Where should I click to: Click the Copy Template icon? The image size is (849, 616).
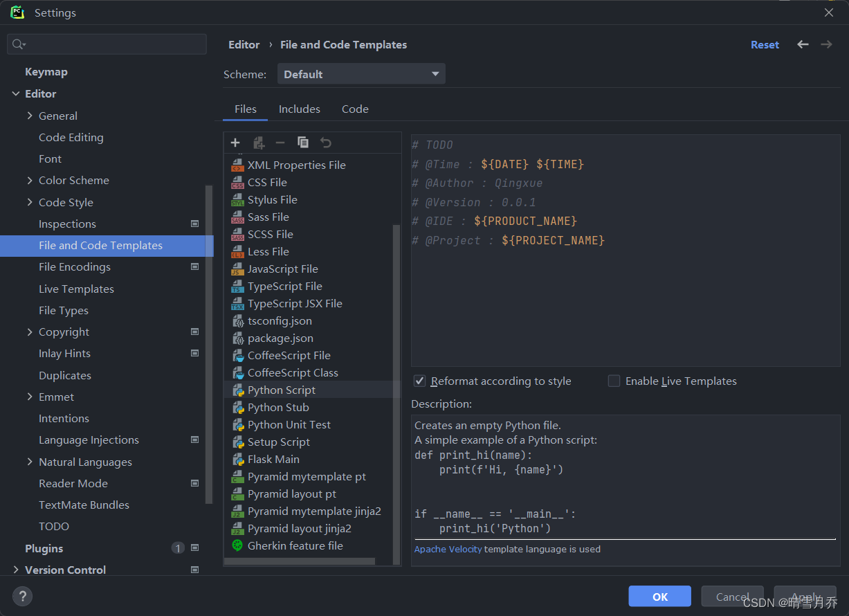tap(303, 142)
